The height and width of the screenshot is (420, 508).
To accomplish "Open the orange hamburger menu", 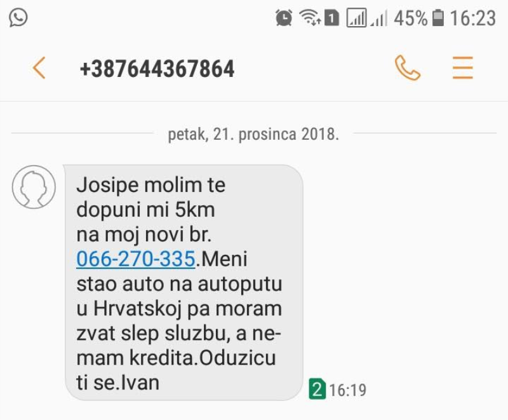I will click(x=463, y=68).
